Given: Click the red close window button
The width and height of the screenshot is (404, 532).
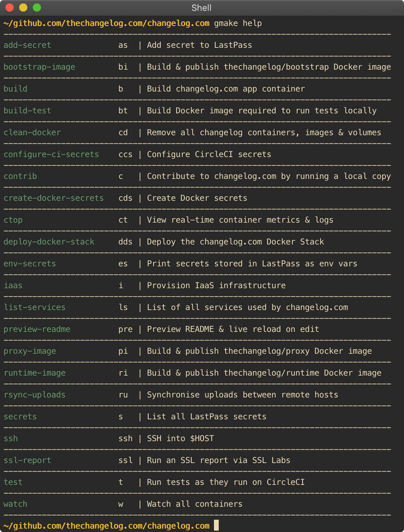Looking at the screenshot, I should tap(10, 8).
